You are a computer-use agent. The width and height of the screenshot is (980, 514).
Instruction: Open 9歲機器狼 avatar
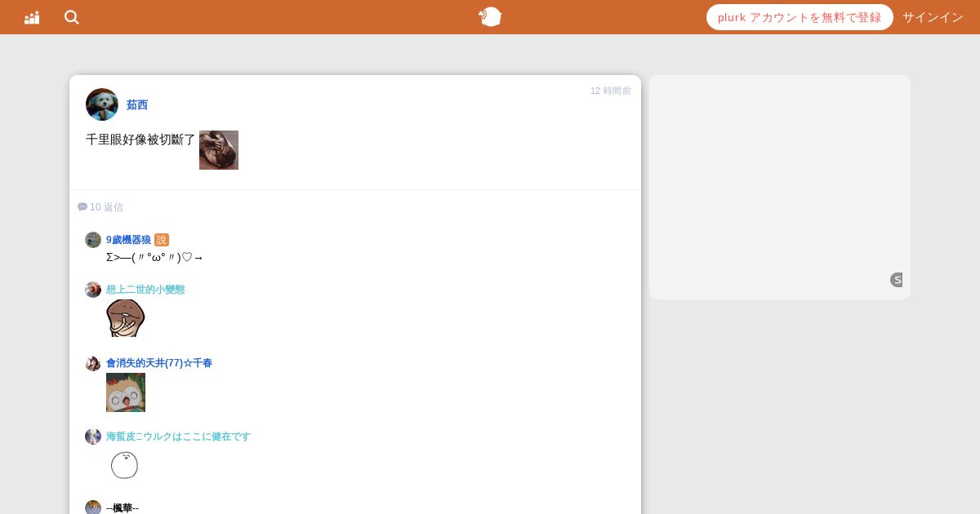pos(93,240)
